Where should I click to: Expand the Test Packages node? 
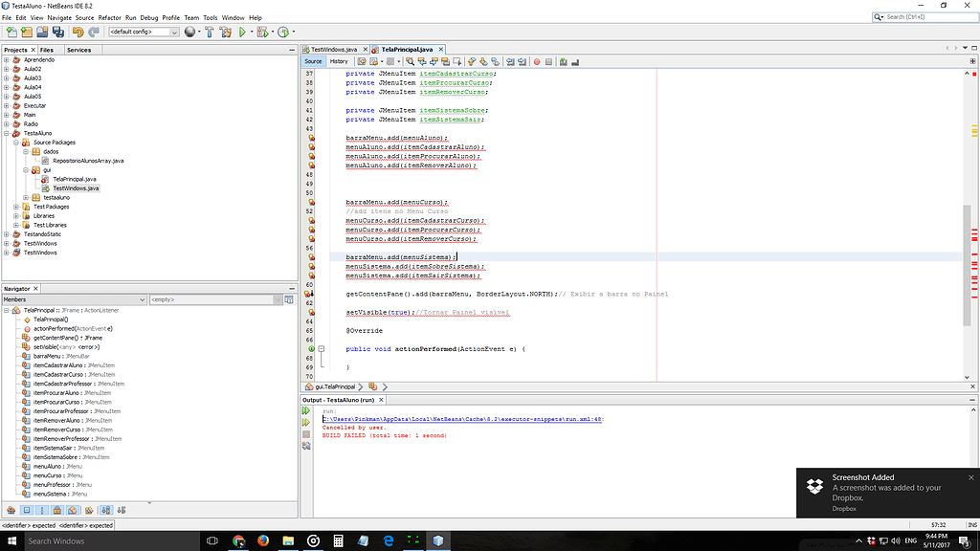point(15,206)
